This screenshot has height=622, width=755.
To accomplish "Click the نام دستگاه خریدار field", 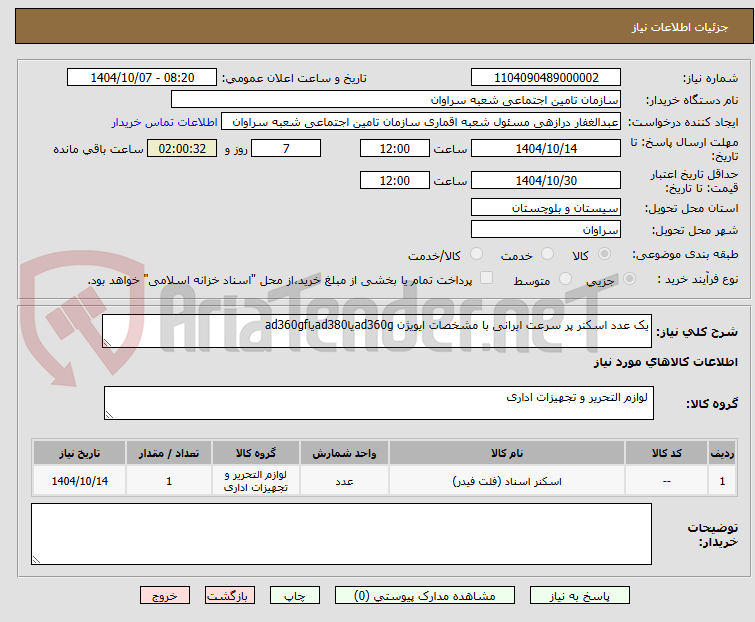I will point(395,100).
